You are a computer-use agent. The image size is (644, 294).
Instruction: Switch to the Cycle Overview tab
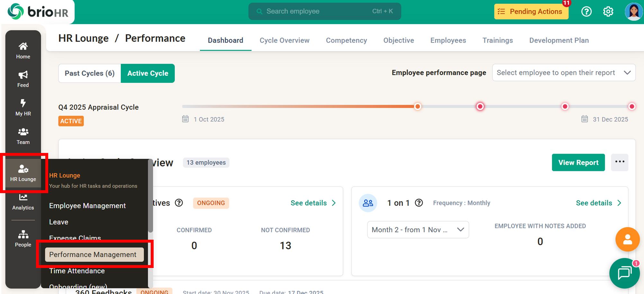point(284,40)
